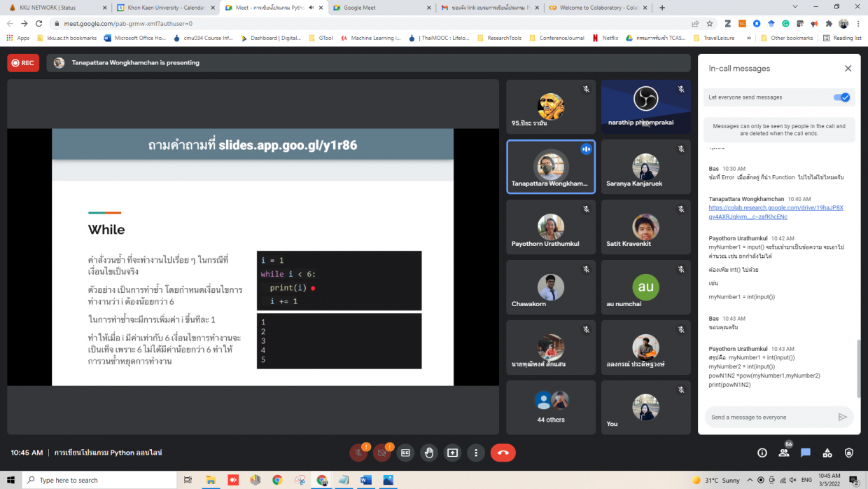Open the meeting details info icon
The image size is (868, 489).
point(762,453)
